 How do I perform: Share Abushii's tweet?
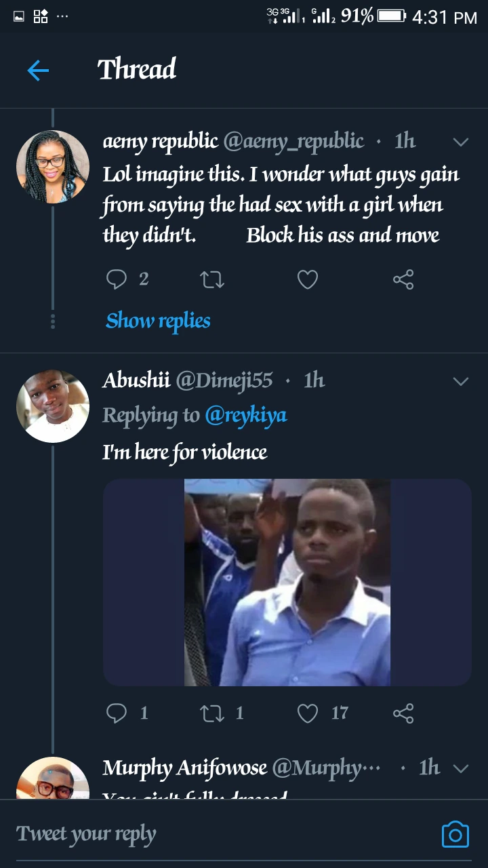click(x=403, y=713)
